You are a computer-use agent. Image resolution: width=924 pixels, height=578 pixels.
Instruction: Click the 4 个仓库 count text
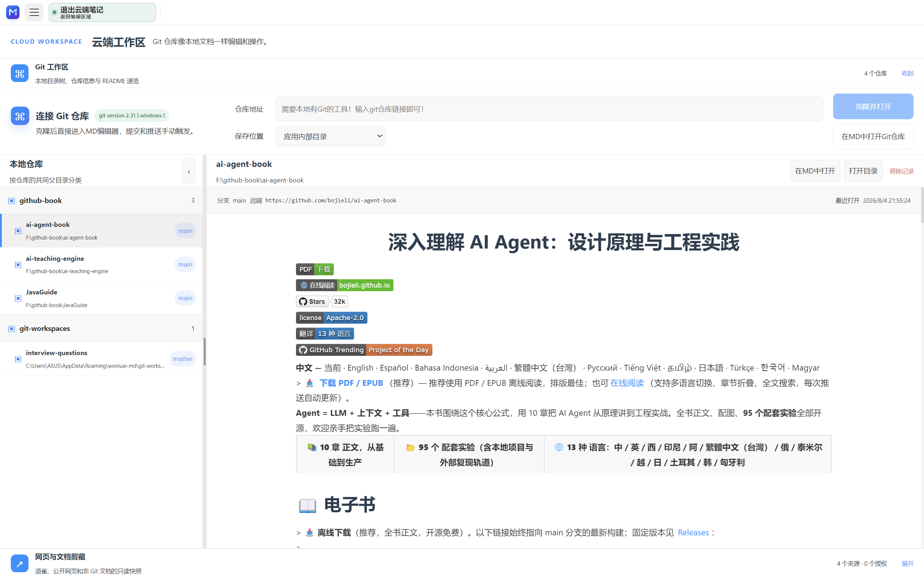875,73
